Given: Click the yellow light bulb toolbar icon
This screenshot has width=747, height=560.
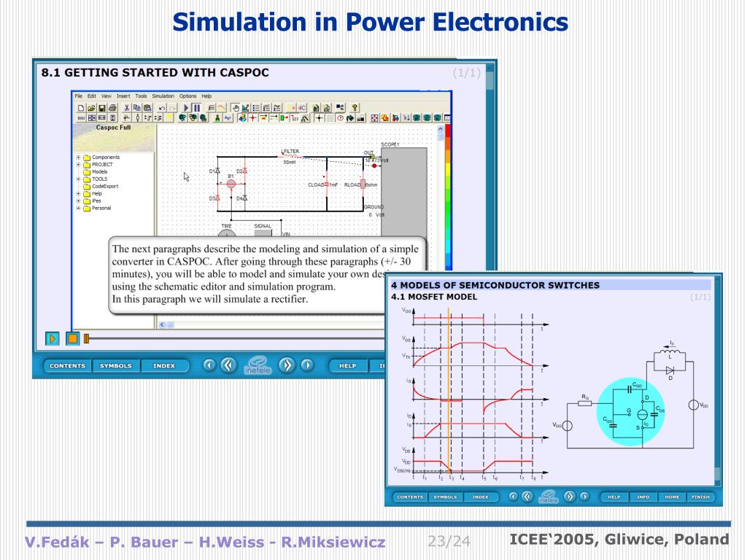Looking at the screenshot, I should (x=169, y=117).
